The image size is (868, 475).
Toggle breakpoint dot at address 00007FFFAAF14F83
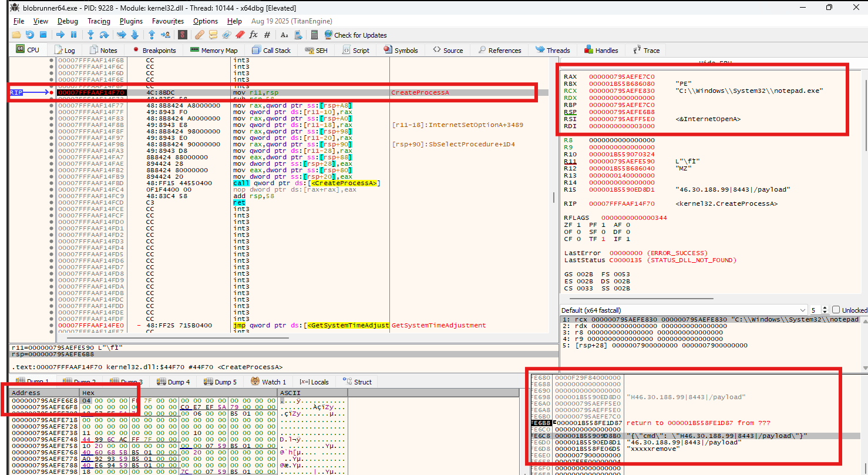point(52,118)
